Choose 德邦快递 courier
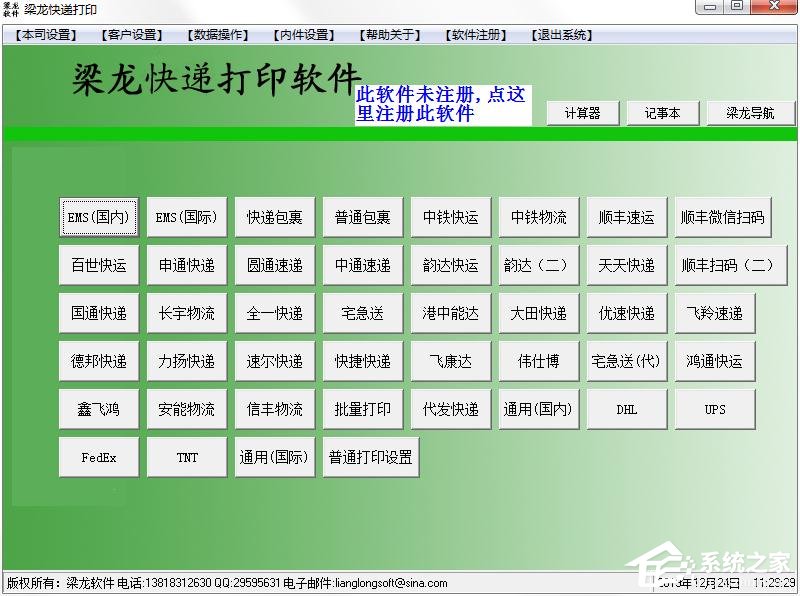800x596 pixels. point(98,361)
